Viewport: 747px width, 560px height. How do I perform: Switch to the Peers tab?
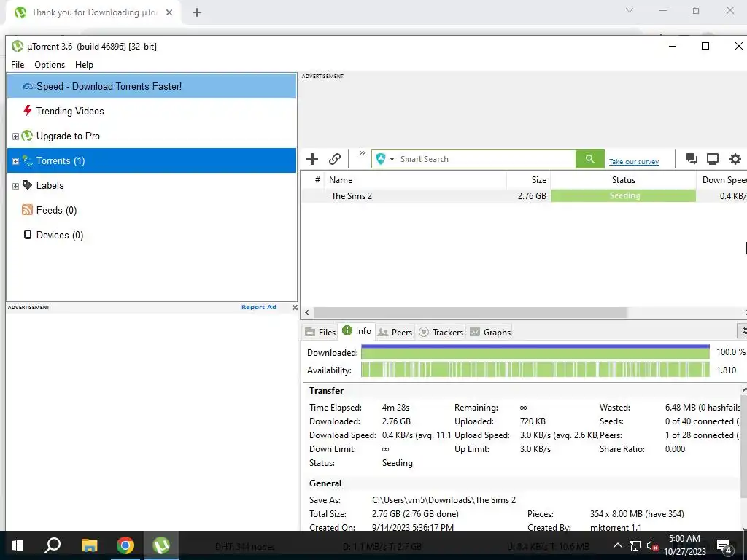pyautogui.click(x=395, y=332)
